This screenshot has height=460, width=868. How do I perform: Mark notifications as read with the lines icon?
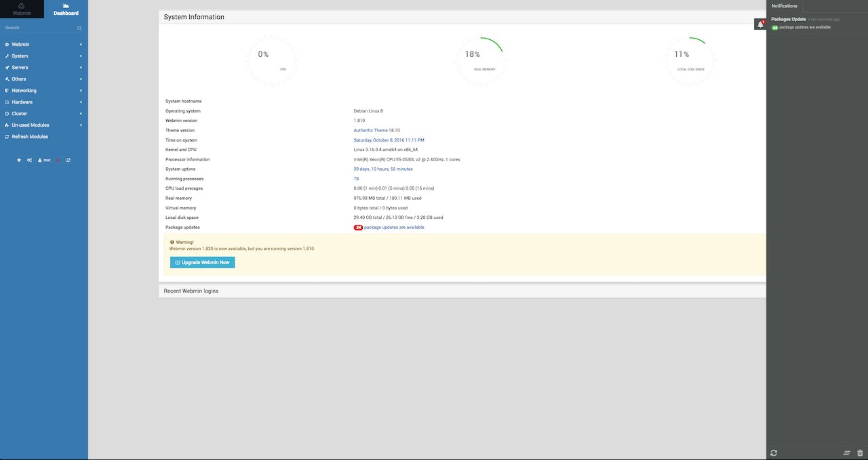coord(846,453)
